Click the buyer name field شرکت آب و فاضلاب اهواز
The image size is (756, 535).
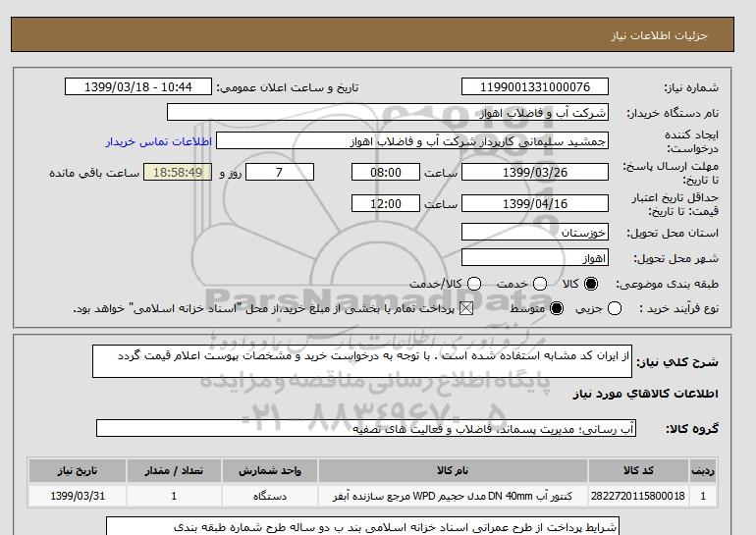pos(387,112)
